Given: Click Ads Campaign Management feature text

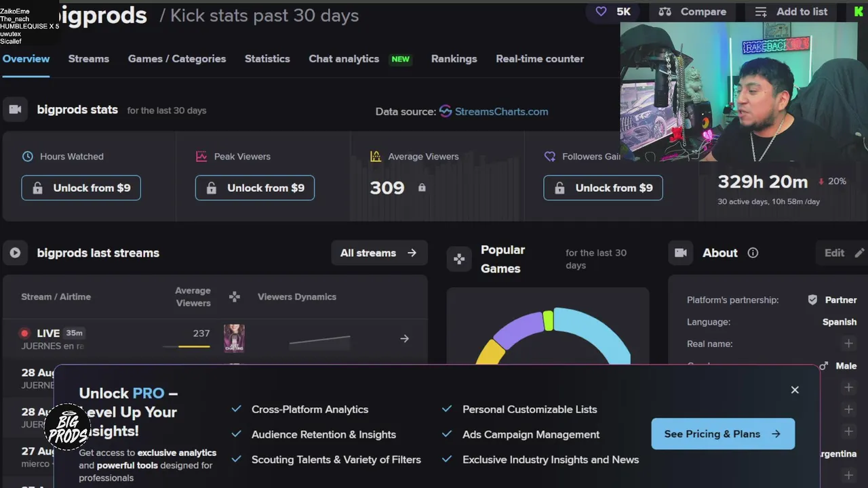Looking at the screenshot, I should (531, 434).
